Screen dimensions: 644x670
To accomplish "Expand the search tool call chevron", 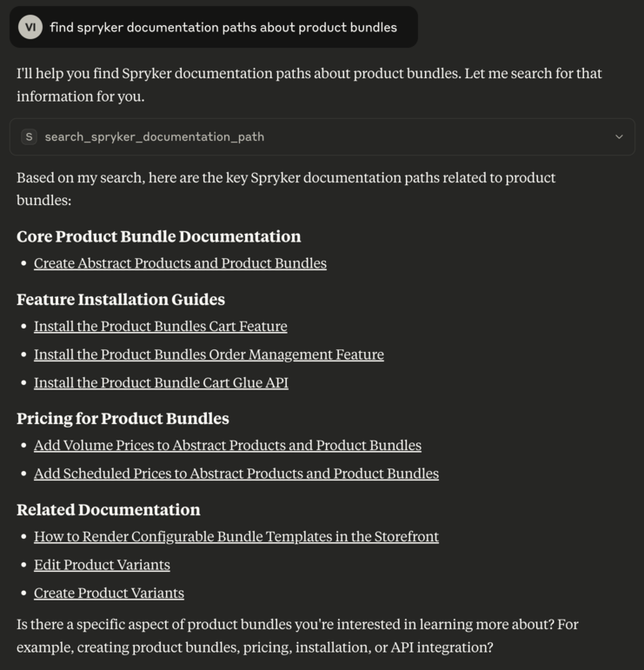I will click(619, 136).
